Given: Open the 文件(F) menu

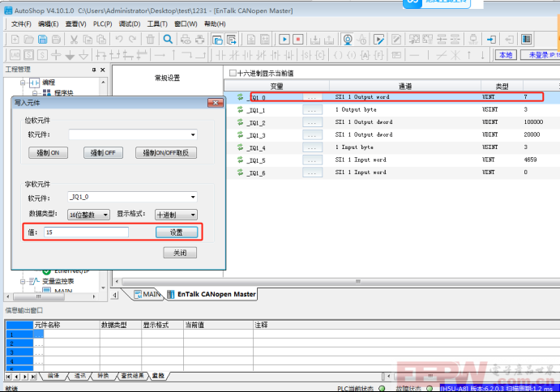Looking at the screenshot, I should (21, 24).
